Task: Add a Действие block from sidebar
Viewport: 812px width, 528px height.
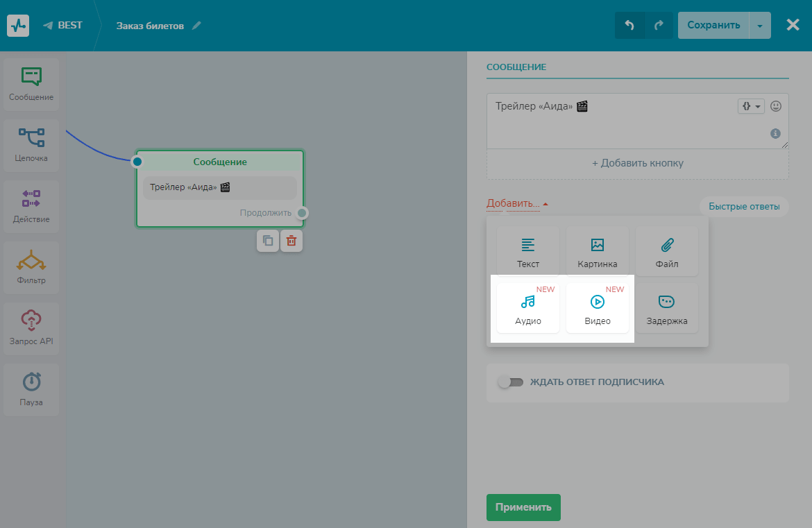Action: pyautogui.click(x=31, y=207)
